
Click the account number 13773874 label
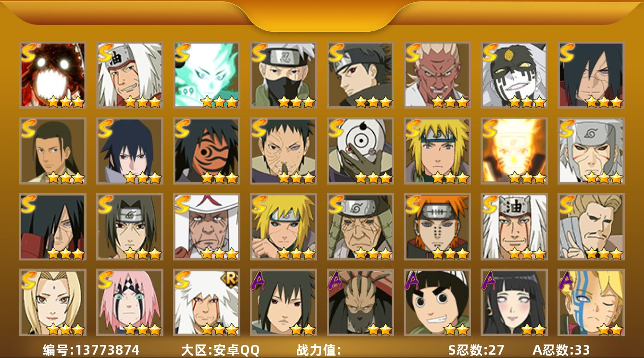(91, 350)
